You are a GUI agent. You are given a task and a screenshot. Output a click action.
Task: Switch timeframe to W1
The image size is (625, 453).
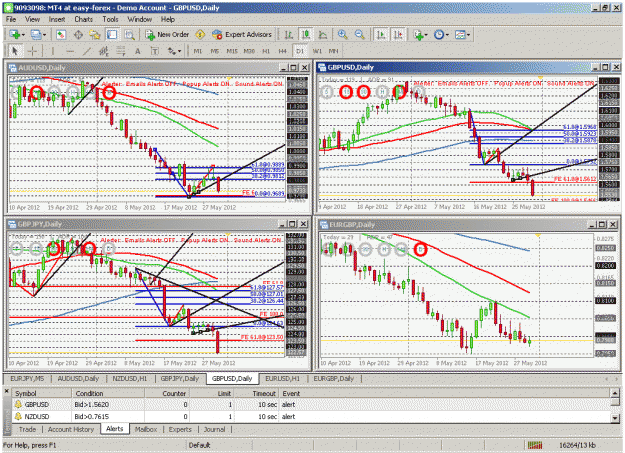[317, 51]
